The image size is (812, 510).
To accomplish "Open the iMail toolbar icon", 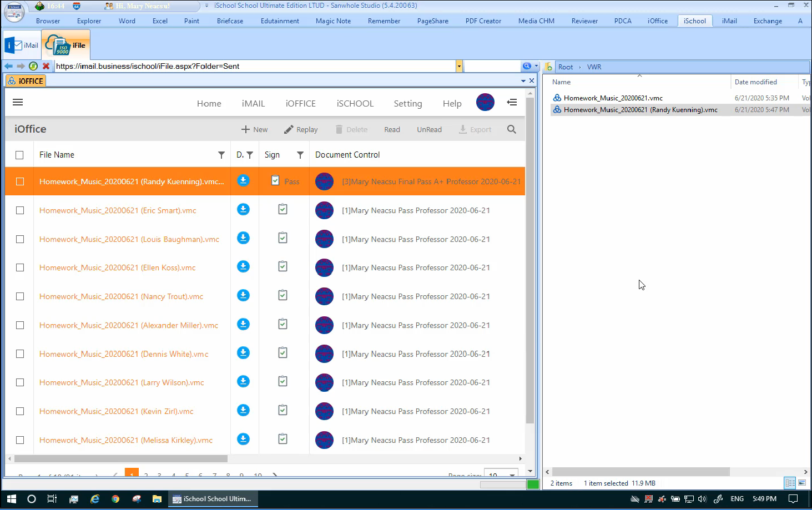I will pyautogui.click(x=22, y=46).
